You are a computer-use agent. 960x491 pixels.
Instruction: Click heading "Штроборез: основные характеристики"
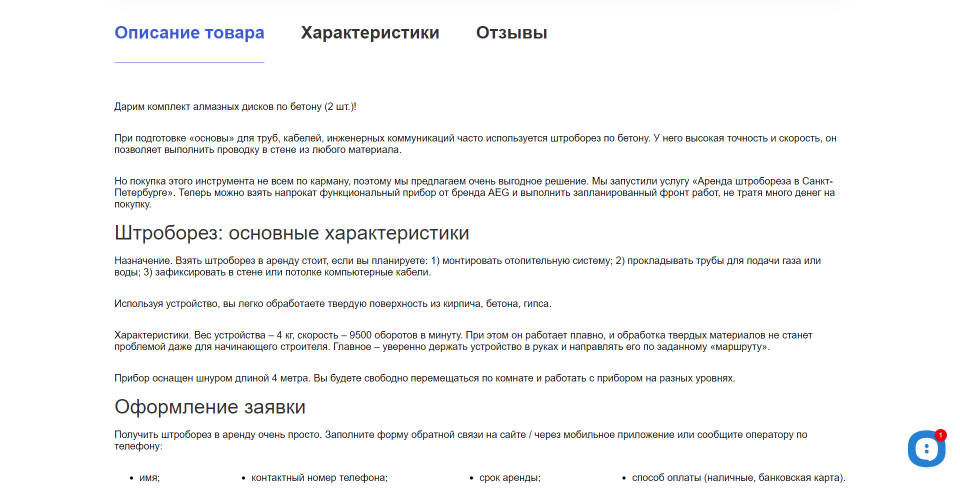click(292, 233)
